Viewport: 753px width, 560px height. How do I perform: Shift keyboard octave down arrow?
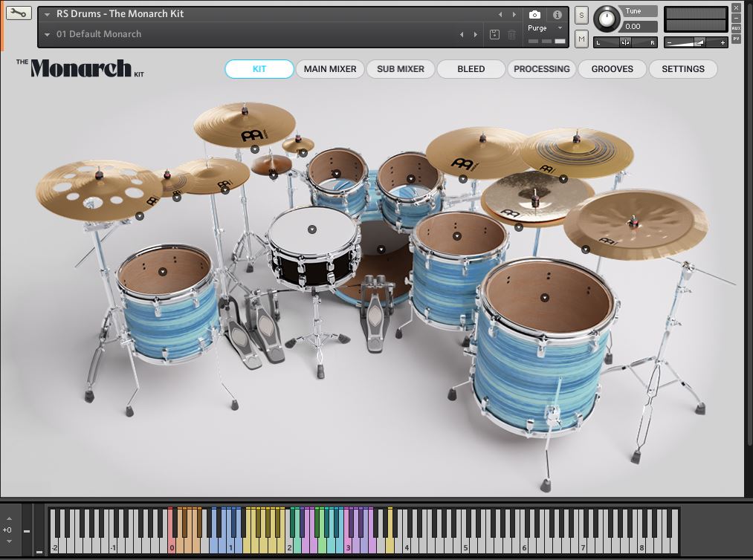click(9, 541)
